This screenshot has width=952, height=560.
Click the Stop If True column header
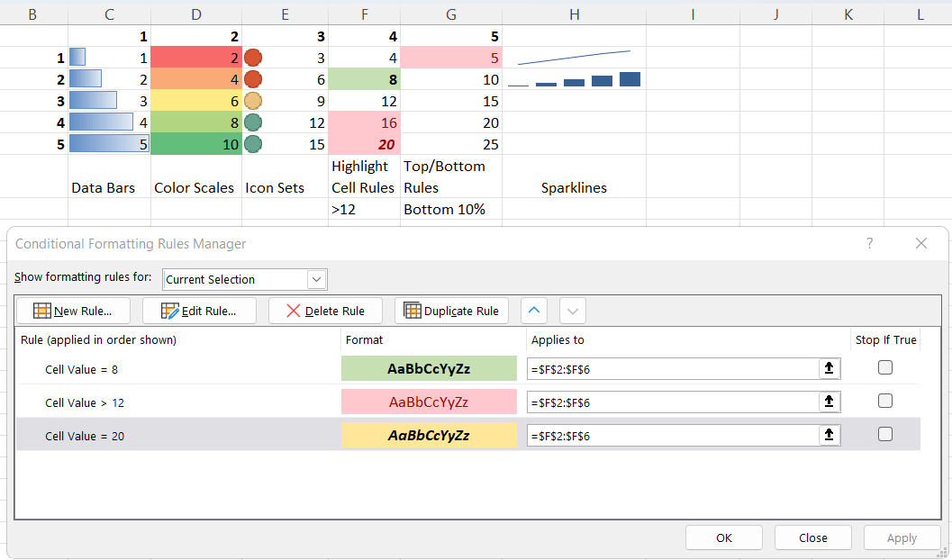coord(886,339)
